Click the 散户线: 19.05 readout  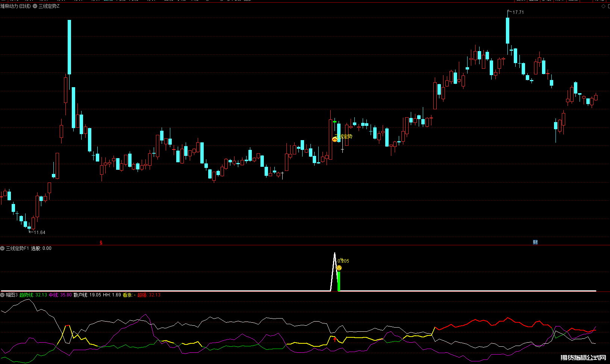click(87, 295)
